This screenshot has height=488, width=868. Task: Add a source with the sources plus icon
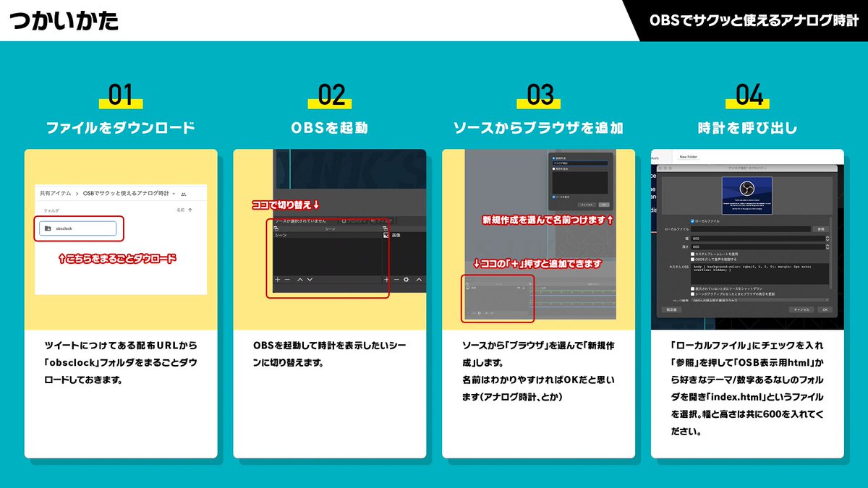point(386,280)
